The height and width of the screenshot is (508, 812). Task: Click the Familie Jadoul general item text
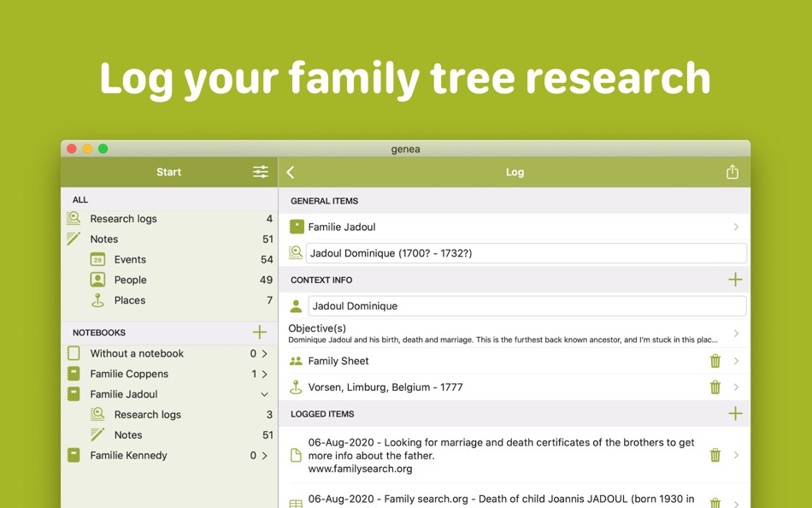(x=342, y=227)
